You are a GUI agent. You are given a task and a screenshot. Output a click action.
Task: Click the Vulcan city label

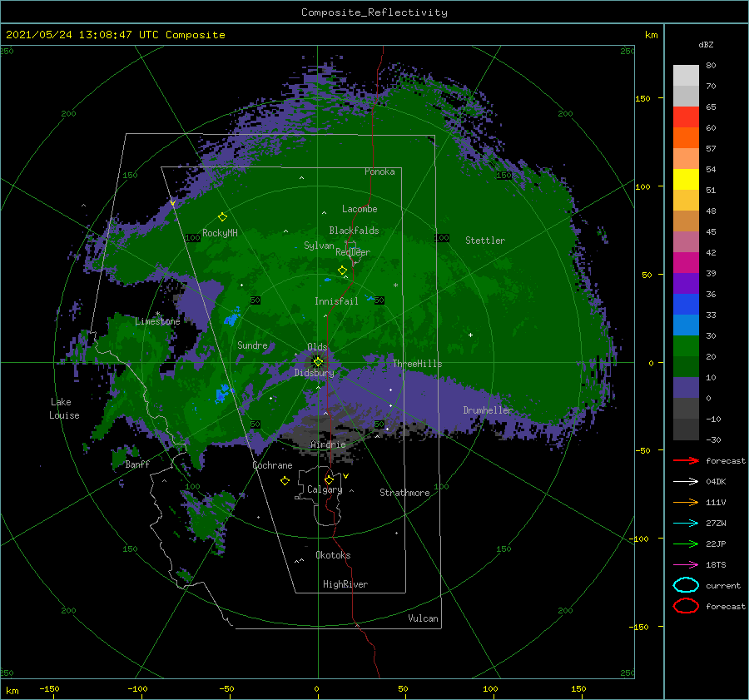(x=424, y=618)
